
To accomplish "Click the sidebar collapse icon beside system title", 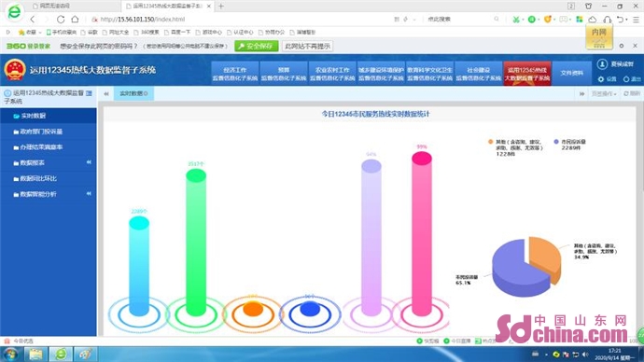I will pos(89,93).
